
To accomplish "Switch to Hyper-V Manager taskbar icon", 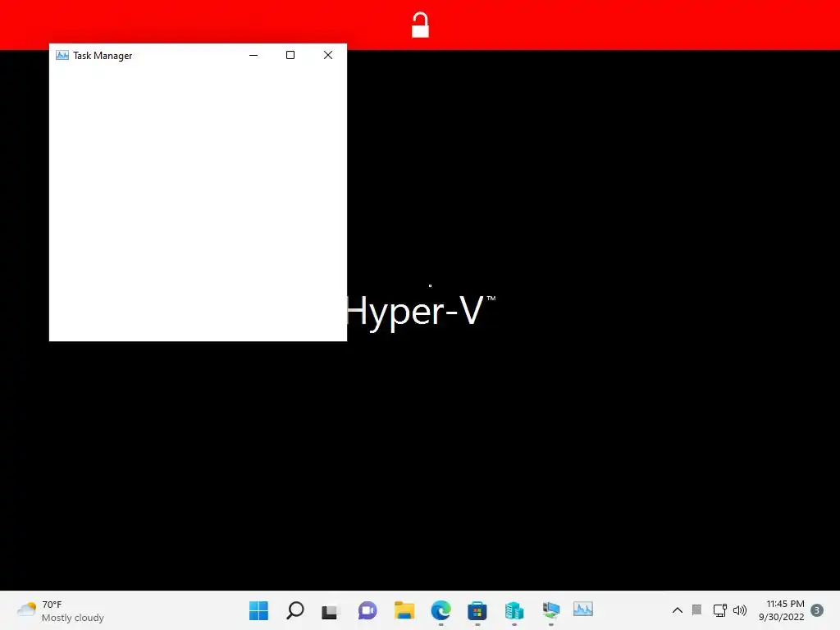I will point(514,610).
